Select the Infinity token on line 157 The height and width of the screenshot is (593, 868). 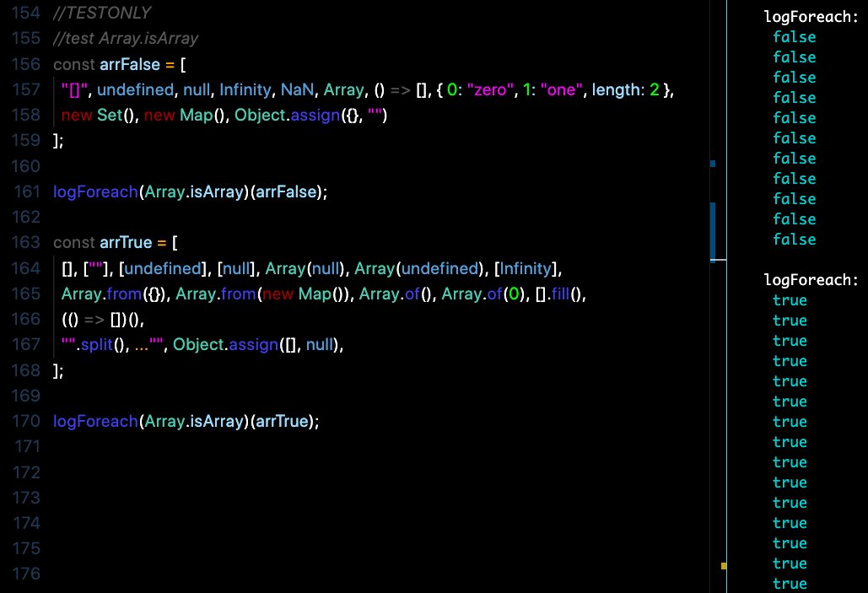coord(245,89)
